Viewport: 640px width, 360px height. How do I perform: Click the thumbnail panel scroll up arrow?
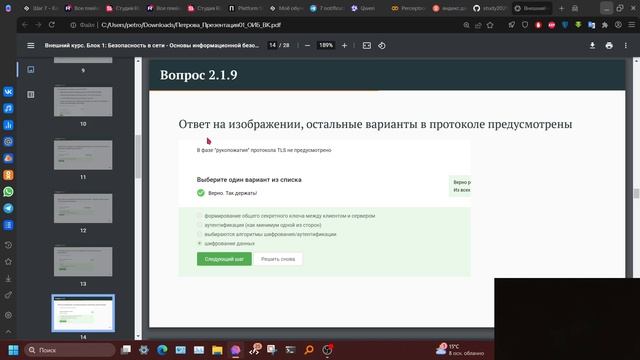138,61
